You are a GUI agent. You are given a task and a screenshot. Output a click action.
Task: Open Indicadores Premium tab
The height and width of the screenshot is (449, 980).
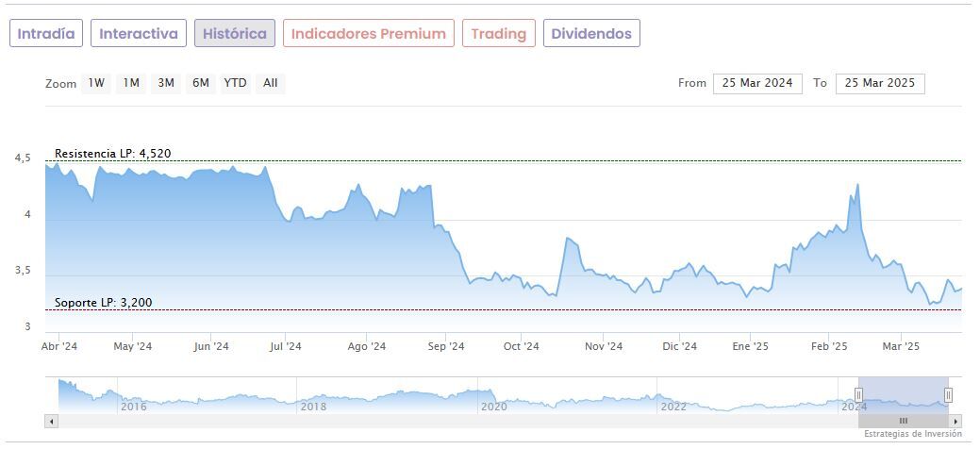pyautogui.click(x=368, y=34)
